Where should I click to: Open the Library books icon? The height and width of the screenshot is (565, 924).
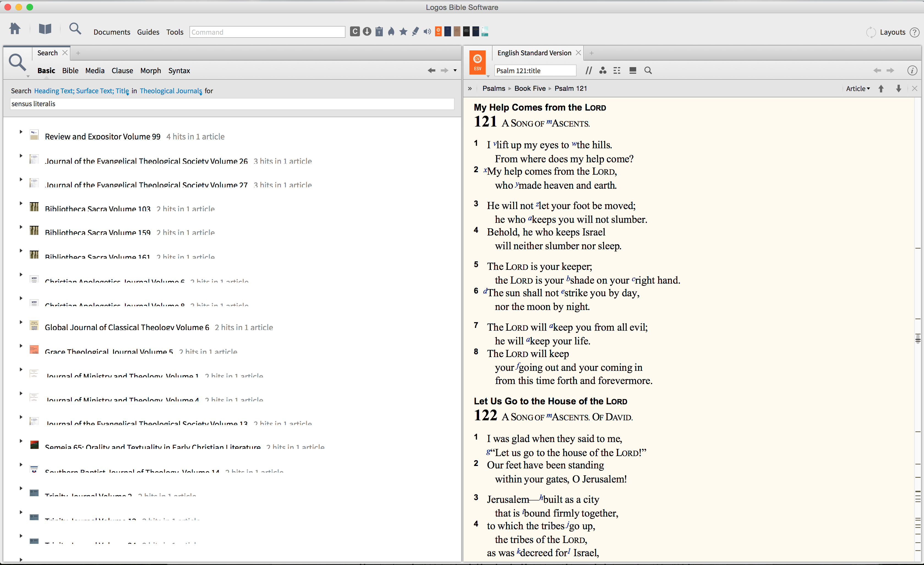(45, 29)
